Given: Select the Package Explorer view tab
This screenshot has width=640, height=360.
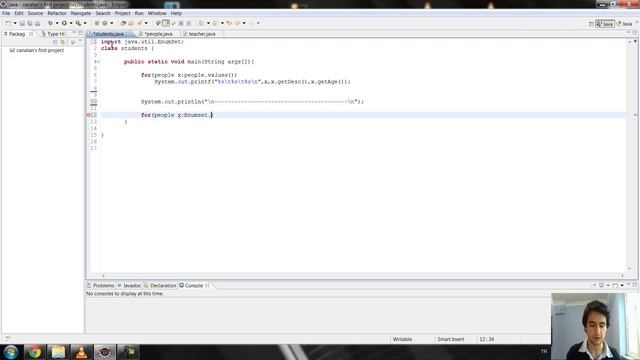Looking at the screenshot, I should pyautogui.click(x=17, y=34).
